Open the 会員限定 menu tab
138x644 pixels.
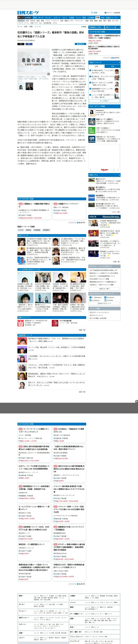pos(28,18)
